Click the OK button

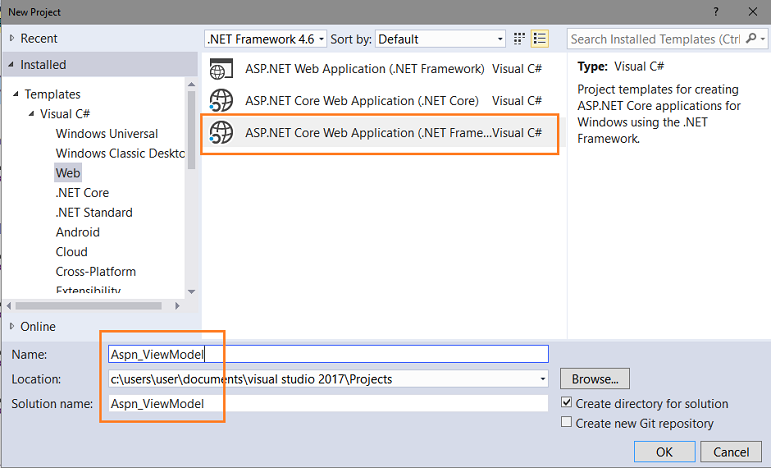(x=664, y=452)
